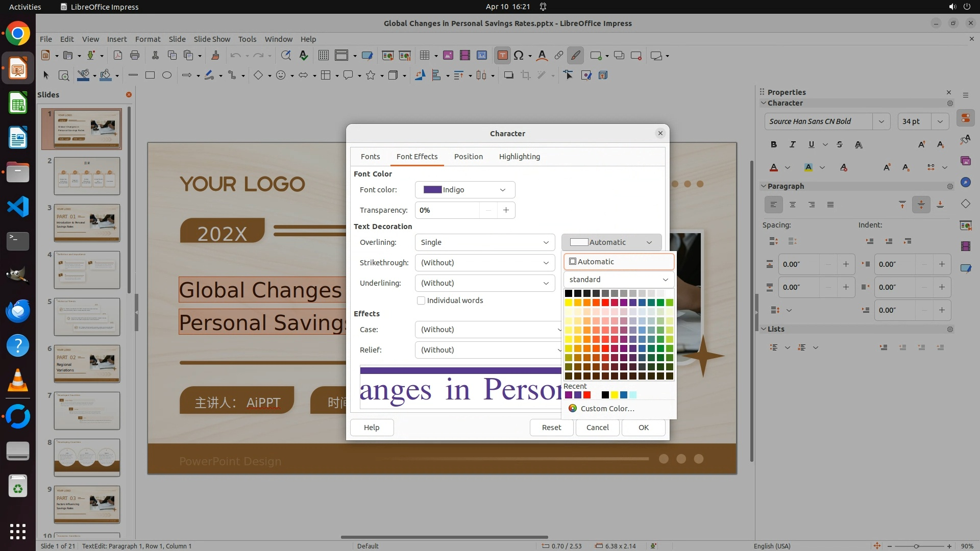980x551 pixels.
Task: Click the Insert Special Character icon
Action: [519, 56]
